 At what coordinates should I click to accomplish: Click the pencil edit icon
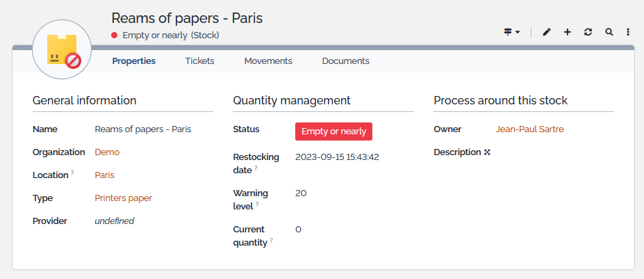547,32
